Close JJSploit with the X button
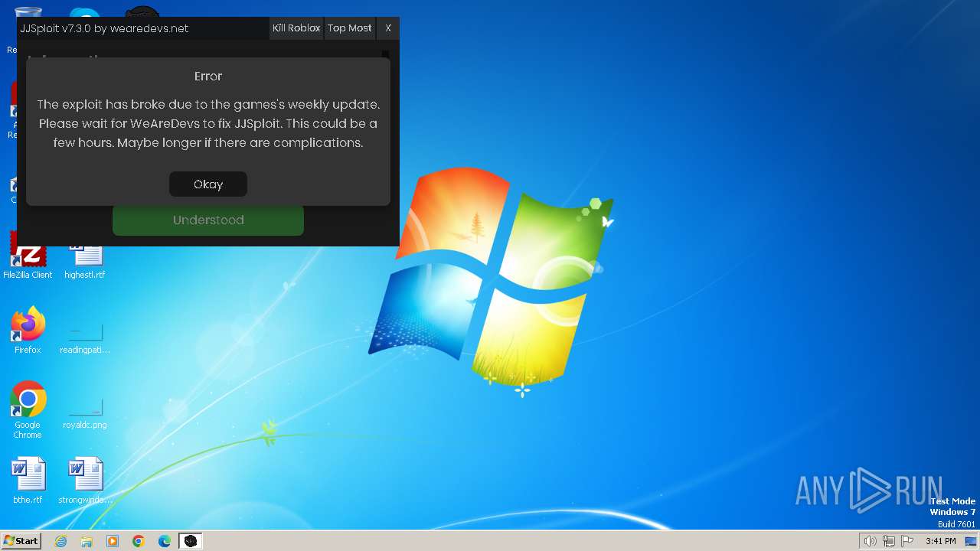Image resolution: width=980 pixels, height=551 pixels. [388, 28]
